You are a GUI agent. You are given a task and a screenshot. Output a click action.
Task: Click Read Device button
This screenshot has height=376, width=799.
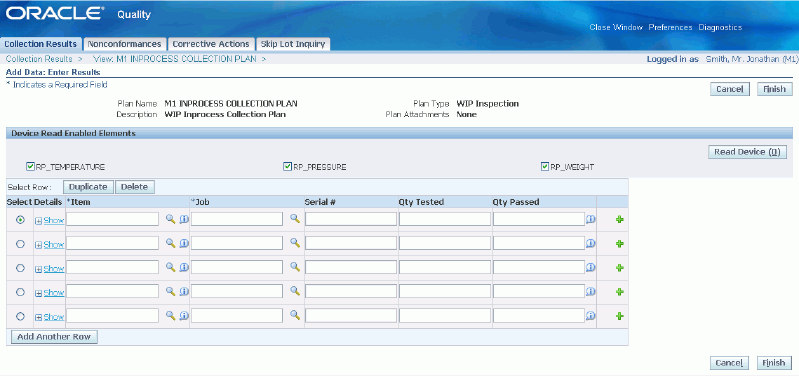tap(748, 152)
